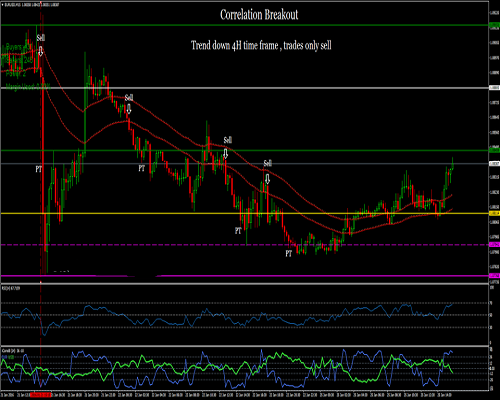500x400 pixels.
Task: Click the Sell arrow beside the red vertical line
Action: [40, 51]
